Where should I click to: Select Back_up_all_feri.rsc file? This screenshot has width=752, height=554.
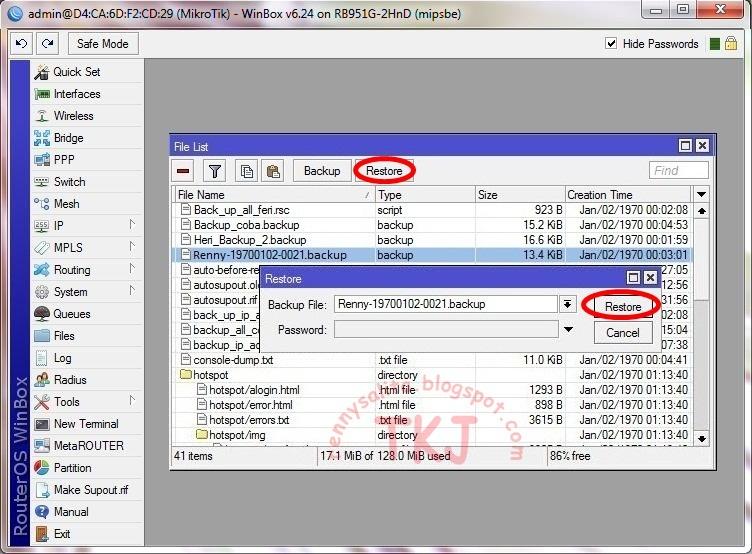tap(242, 210)
